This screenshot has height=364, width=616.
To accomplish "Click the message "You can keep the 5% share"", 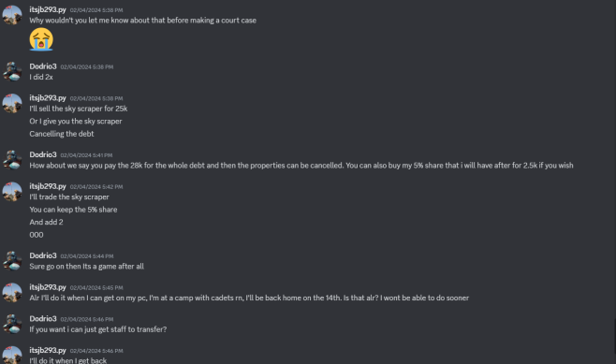I will [x=73, y=210].
